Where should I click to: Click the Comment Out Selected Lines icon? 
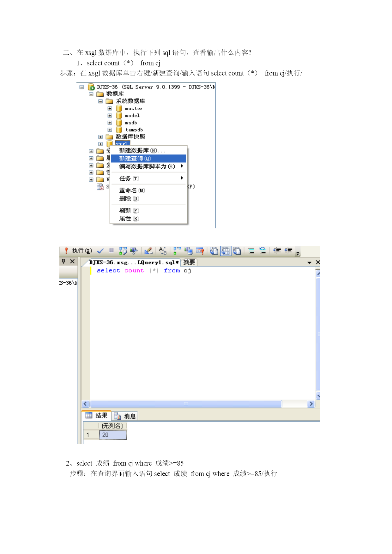click(251, 251)
